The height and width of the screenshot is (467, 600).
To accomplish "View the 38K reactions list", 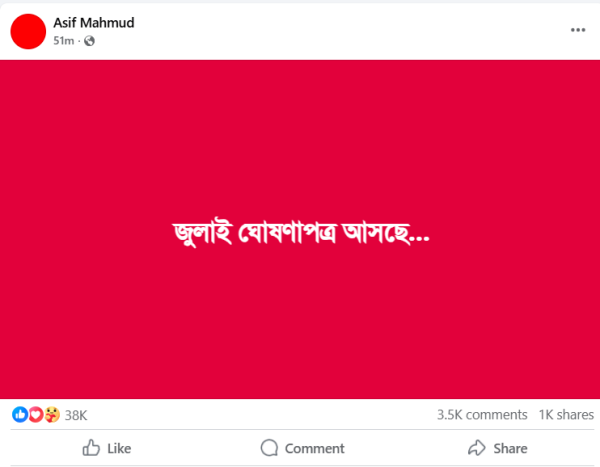I will (76, 415).
